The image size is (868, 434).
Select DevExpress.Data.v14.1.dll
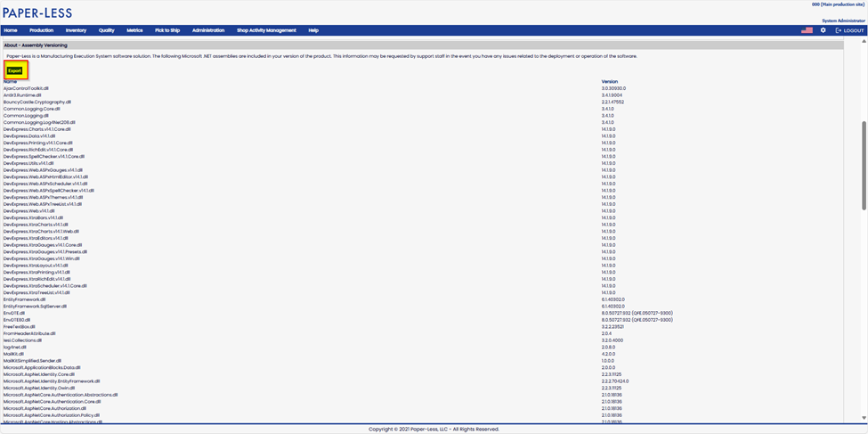point(29,135)
